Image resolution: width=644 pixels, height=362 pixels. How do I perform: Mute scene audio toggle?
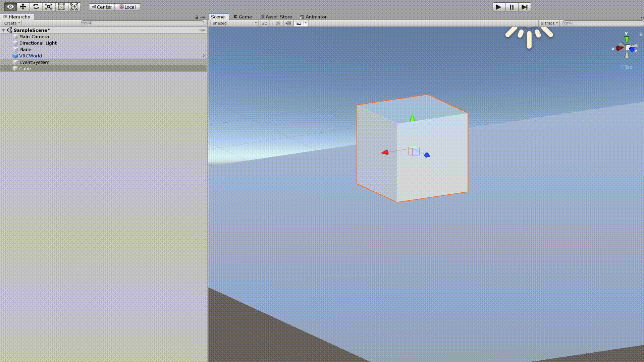(x=288, y=23)
